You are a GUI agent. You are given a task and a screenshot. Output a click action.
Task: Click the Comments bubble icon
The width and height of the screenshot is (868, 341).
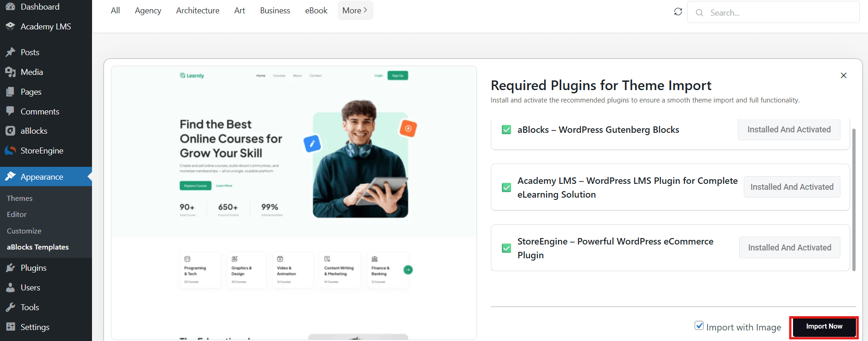pyautogui.click(x=10, y=111)
